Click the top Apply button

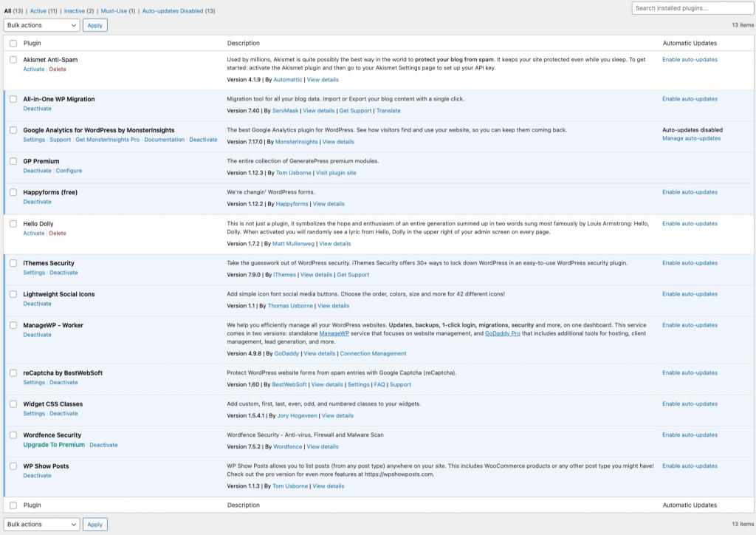coord(95,25)
